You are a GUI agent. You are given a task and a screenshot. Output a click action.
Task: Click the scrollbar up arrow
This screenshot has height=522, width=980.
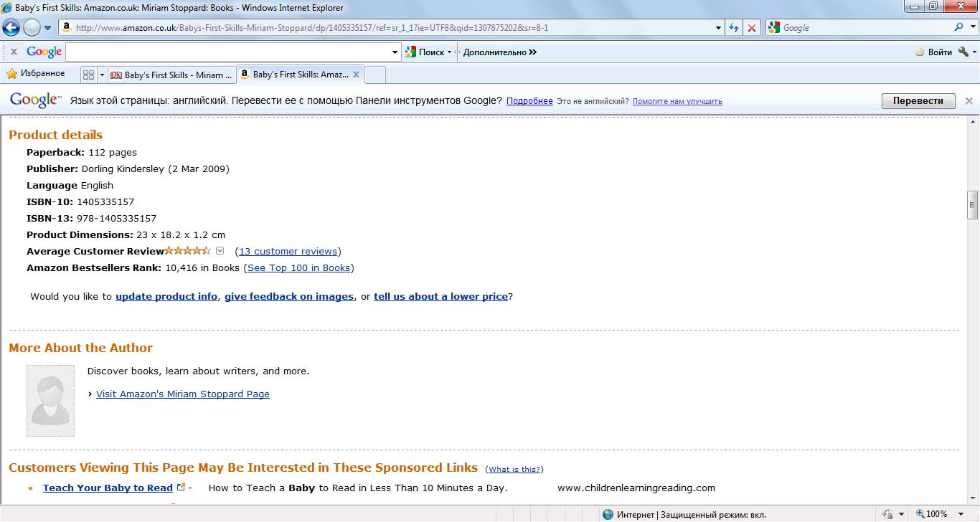[973, 121]
